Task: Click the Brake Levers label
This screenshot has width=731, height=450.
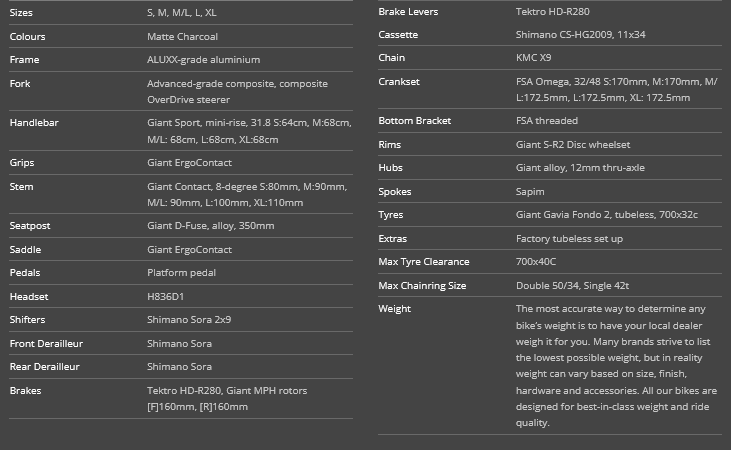Action: point(408,12)
